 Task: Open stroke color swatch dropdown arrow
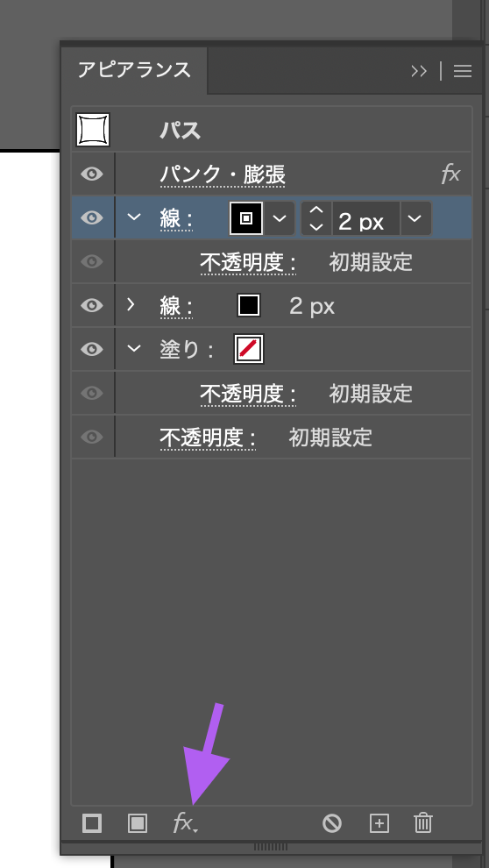(x=280, y=218)
